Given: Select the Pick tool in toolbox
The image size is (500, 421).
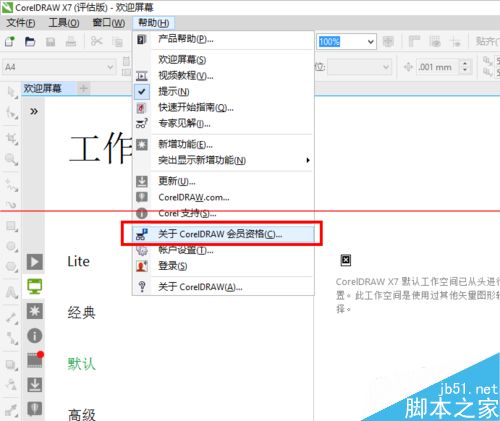Looking at the screenshot, I should [x=12, y=92].
